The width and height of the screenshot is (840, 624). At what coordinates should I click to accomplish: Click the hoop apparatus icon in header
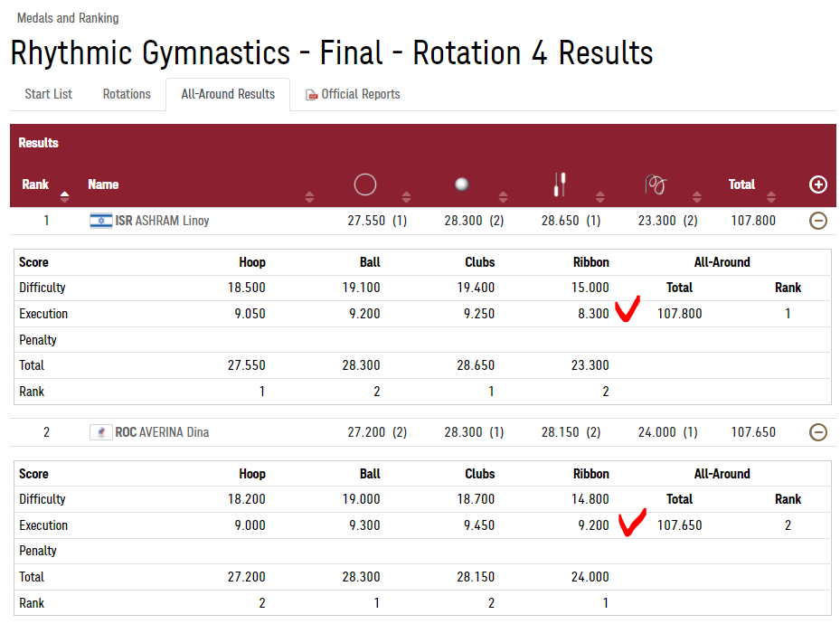pyautogui.click(x=365, y=184)
